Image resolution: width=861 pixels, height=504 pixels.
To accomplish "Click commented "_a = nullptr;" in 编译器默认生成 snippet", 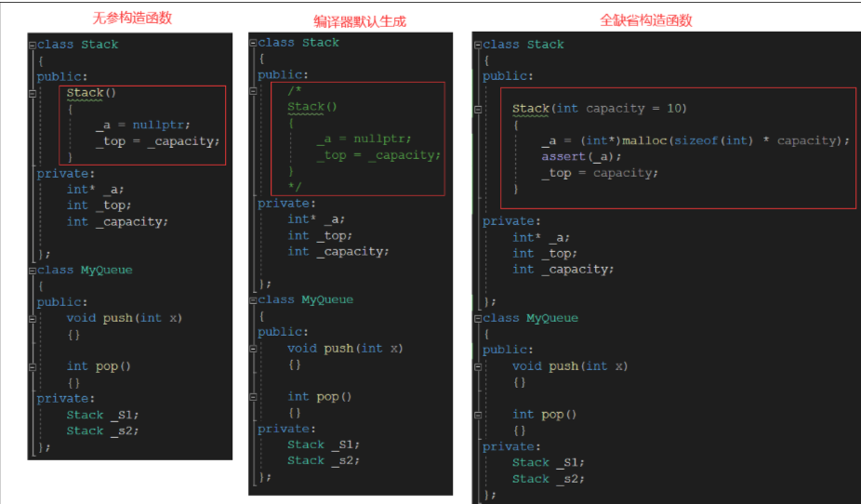I will (x=364, y=139).
